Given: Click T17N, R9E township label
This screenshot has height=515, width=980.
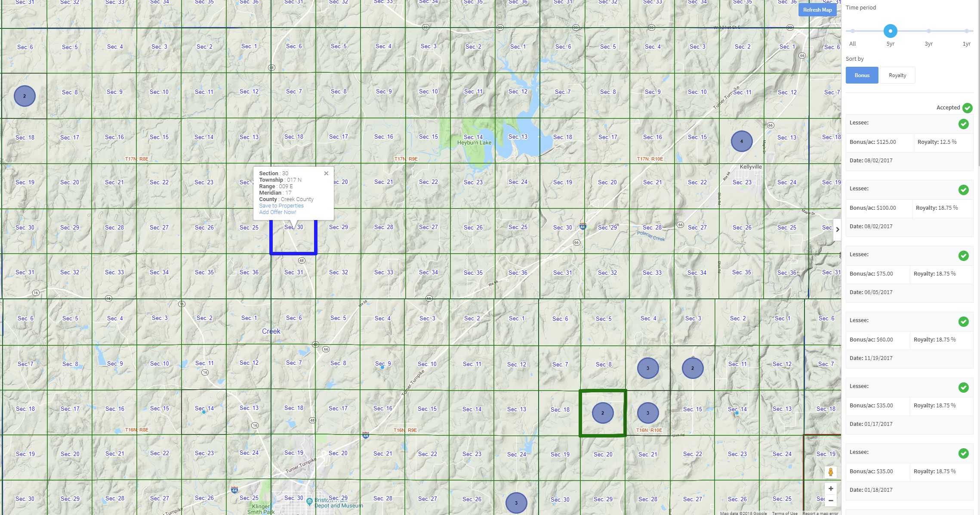Looking at the screenshot, I should click(406, 159).
